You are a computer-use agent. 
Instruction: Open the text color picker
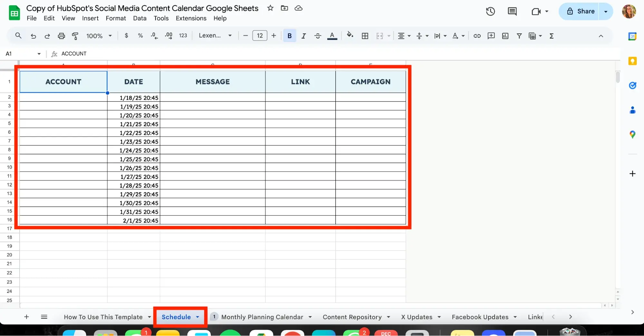(332, 36)
